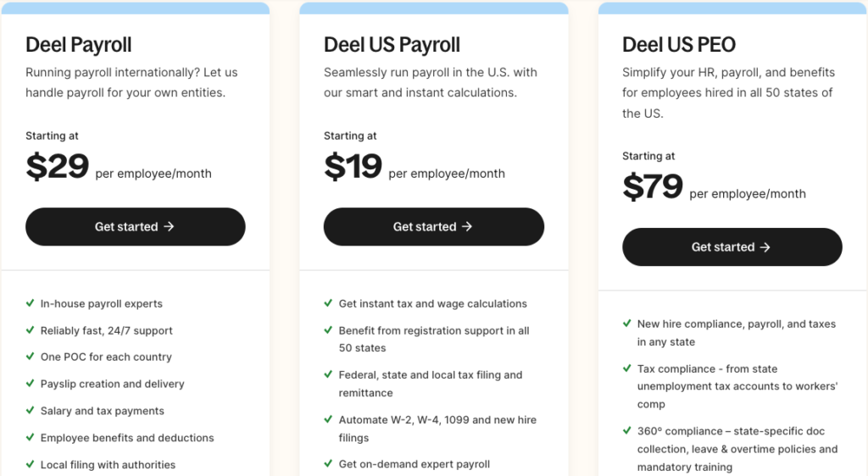Image resolution: width=868 pixels, height=476 pixels.
Task: Click the $19 per employee/month price
Action: tap(414, 167)
